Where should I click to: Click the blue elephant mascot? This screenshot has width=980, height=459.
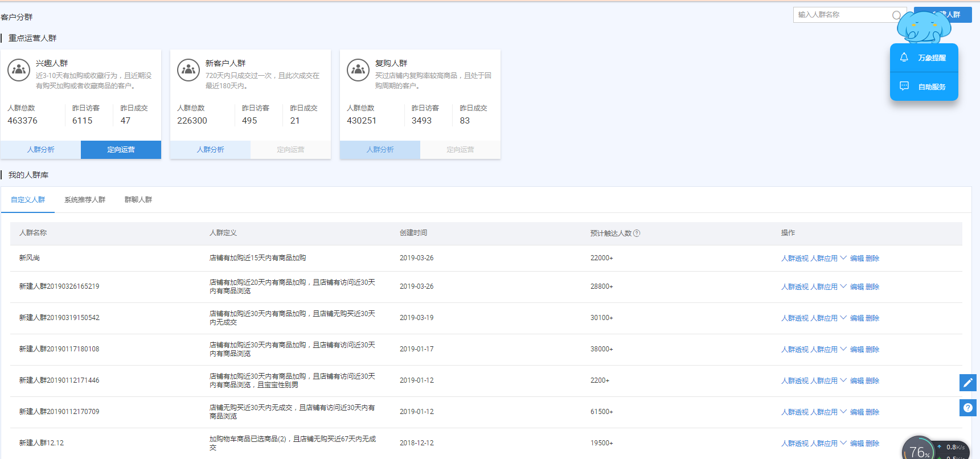(924, 27)
